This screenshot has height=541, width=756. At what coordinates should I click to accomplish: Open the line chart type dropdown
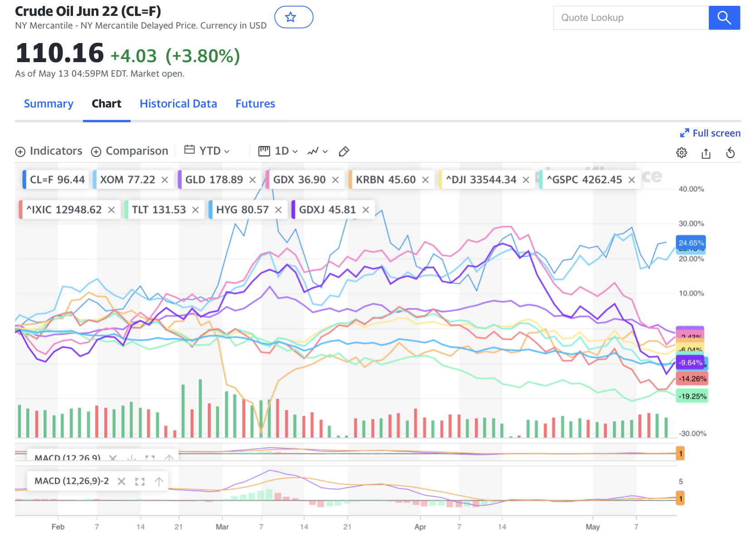(317, 151)
